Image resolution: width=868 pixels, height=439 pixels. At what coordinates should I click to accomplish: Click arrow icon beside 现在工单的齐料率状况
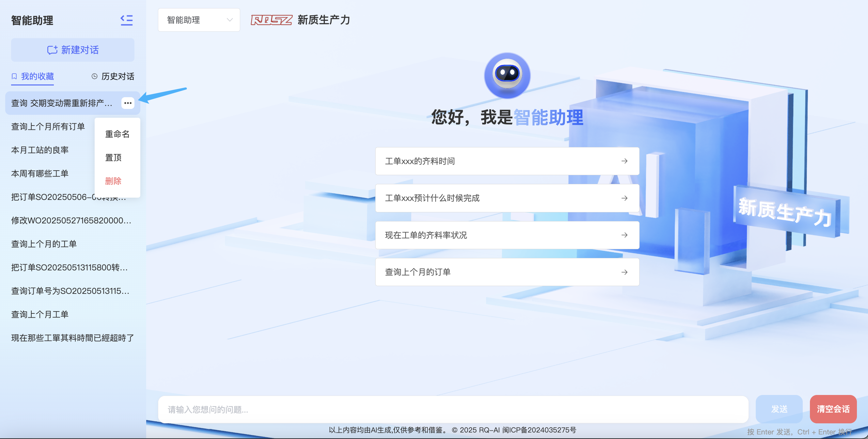[624, 235]
